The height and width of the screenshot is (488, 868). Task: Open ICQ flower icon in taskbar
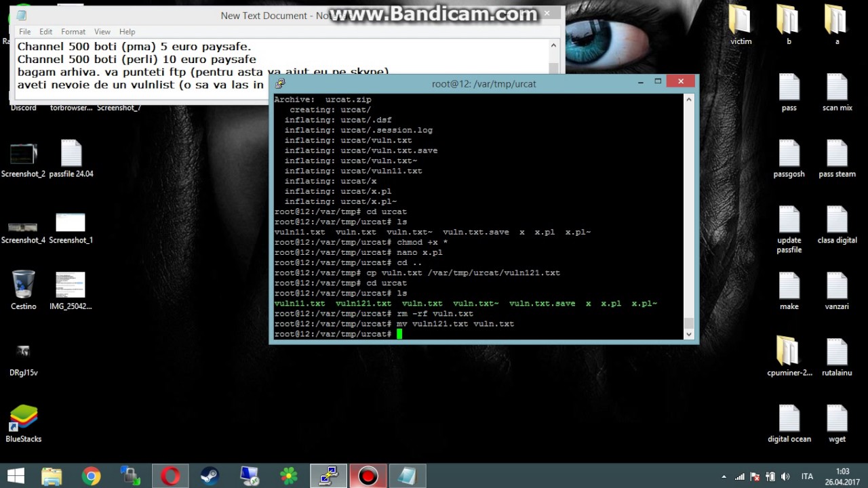pyautogui.click(x=289, y=476)
